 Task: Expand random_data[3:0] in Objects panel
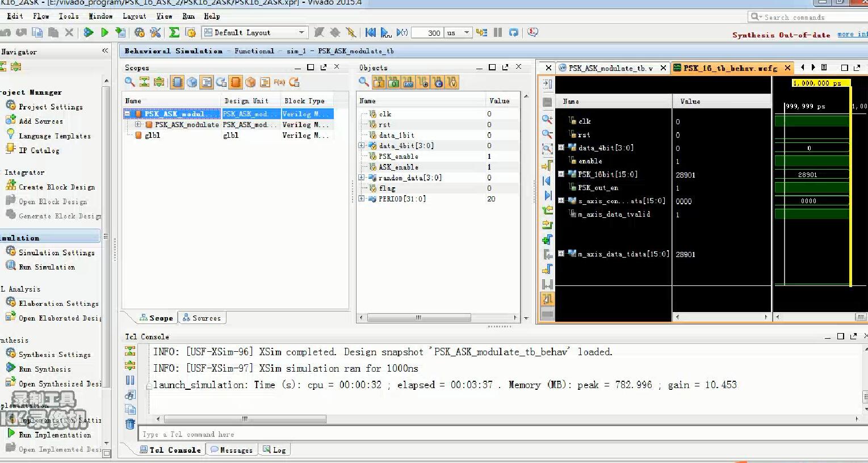coord(362,178)
